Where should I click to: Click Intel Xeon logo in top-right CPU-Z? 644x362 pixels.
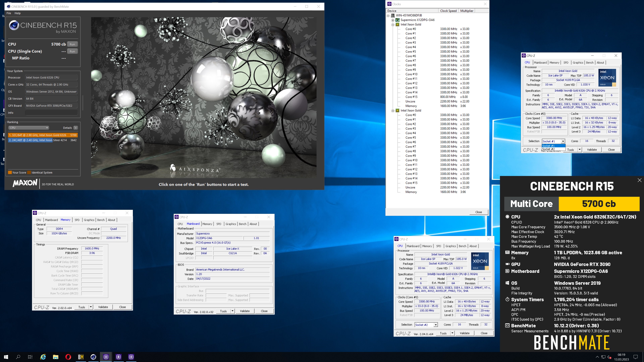tap(607, 78)
